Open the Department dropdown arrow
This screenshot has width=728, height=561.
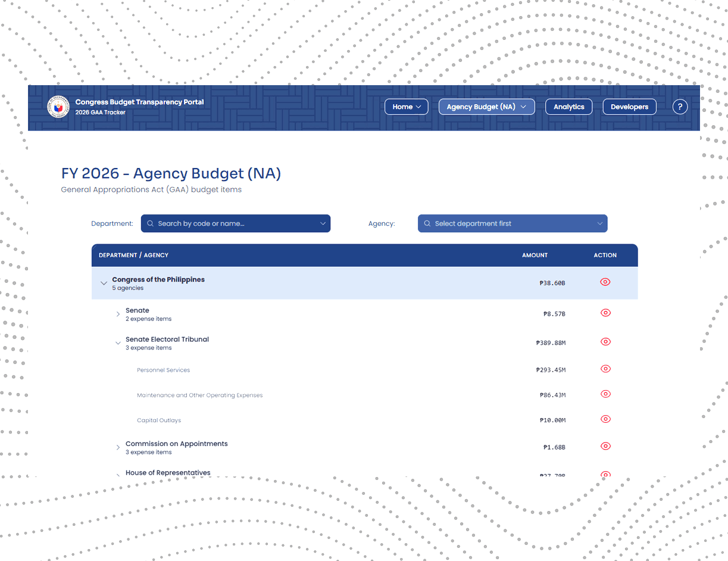323,223
